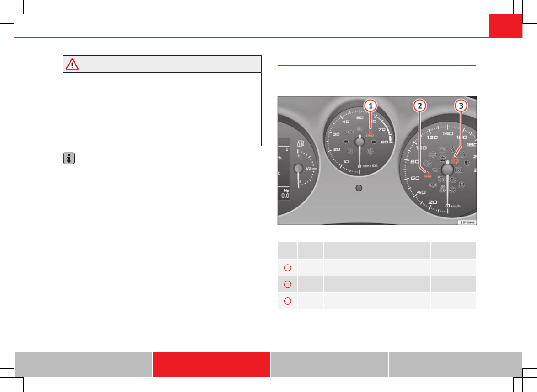This screenshot has height=392, width=537.
Task: Click callout number 3 marker
Action: pos(461,106)
